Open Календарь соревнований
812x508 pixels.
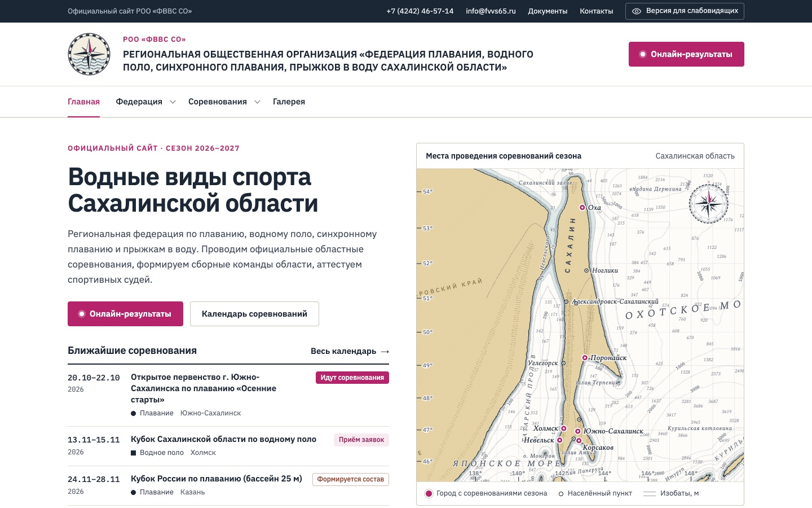coord(254,314)
